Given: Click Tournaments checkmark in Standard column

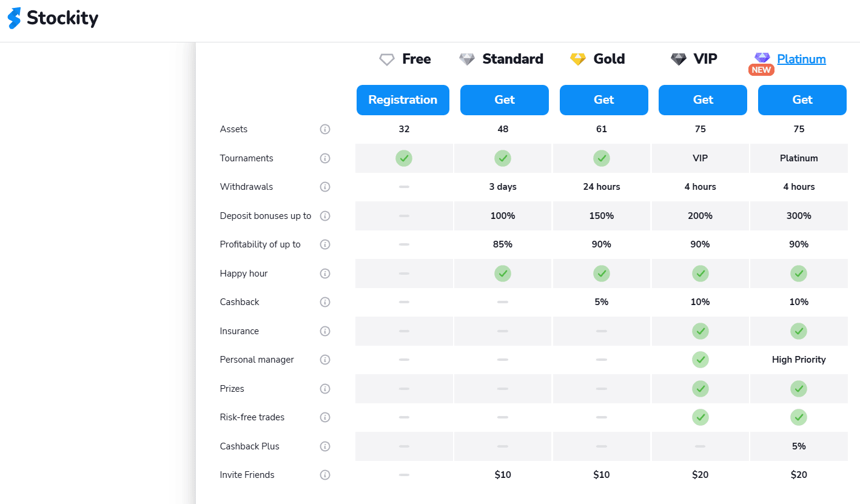Looking at the screenshot, I should click(503, 158).
